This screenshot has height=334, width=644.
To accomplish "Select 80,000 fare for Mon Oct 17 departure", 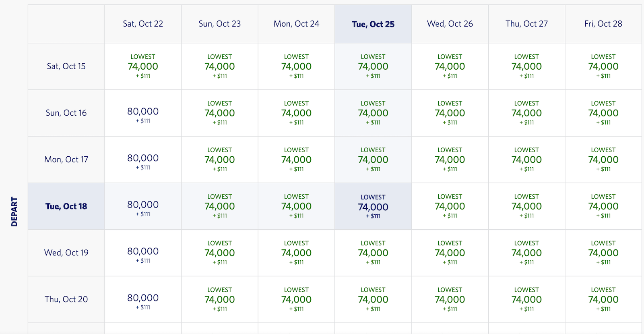I will 143,160.
